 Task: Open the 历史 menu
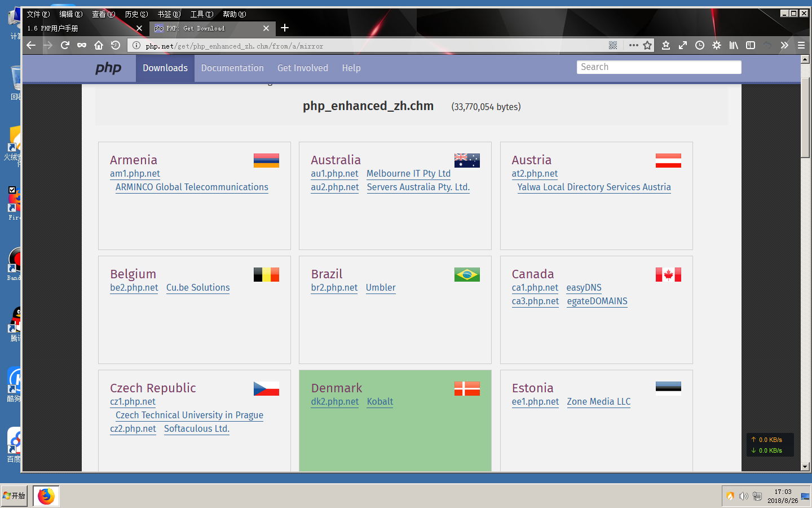pos(136,14)
